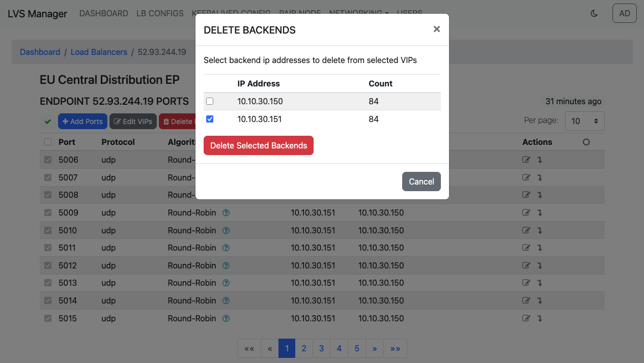
Task: Go to Dashboard breadcrumb link
Action: [x=40, y=52]
